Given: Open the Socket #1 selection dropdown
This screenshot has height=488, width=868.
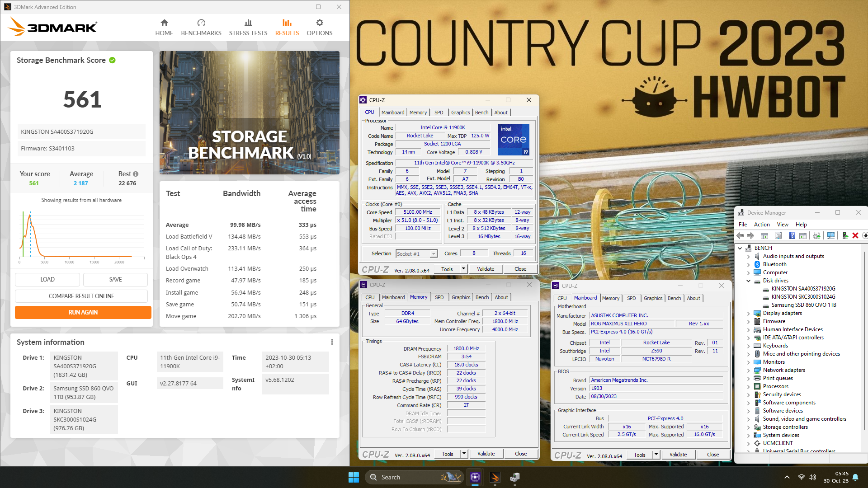Looking at the screenshot, I should click(433, 254).
